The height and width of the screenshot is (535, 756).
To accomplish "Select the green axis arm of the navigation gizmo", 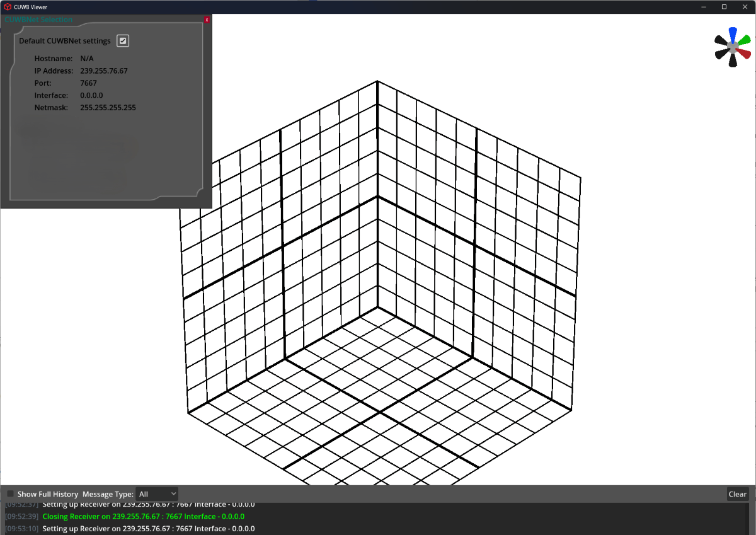I will point(744,40).
